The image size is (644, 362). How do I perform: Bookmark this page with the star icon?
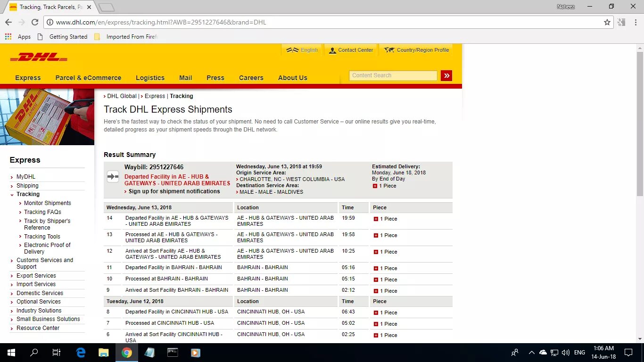(x=607, y=22)
